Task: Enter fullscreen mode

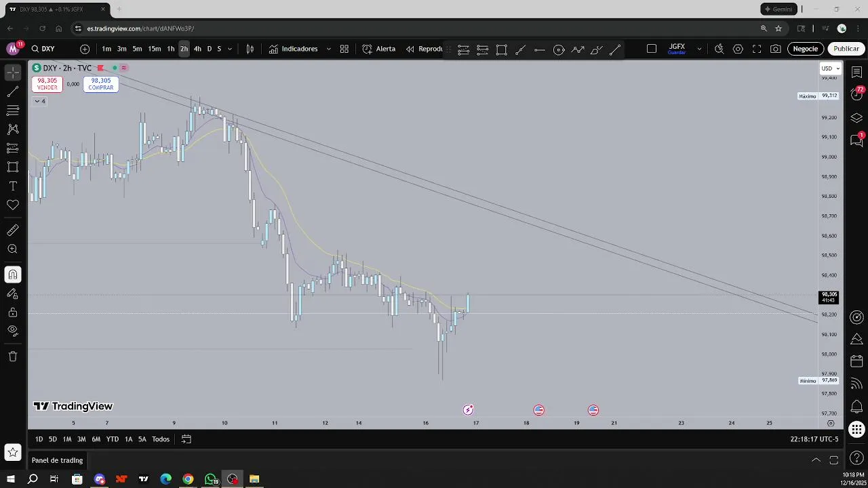Action: tap(757, 49)
